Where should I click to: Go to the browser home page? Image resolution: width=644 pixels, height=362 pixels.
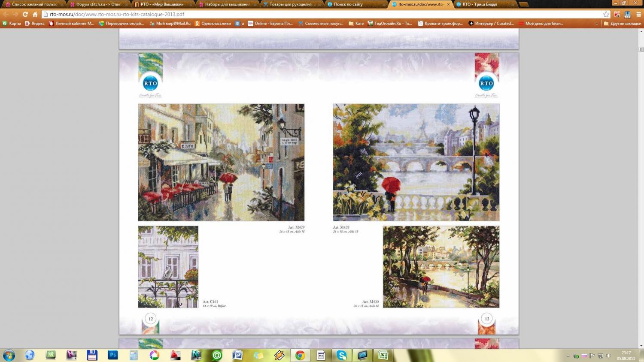35,14
